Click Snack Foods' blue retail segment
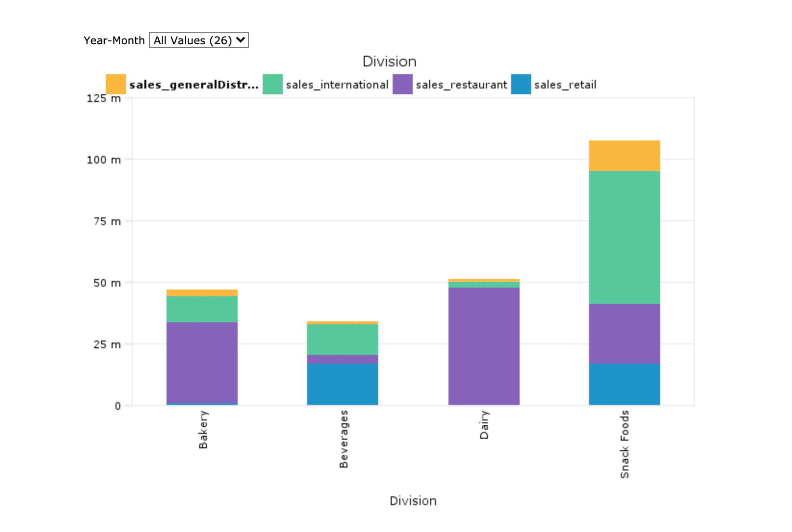The height and width of the screenshot is (532, 792). pos(625,384)
